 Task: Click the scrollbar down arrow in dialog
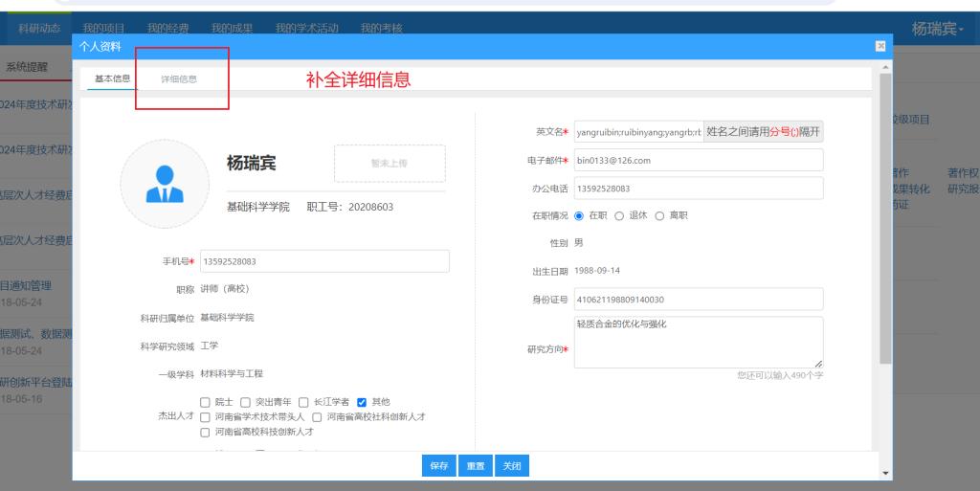885,474
